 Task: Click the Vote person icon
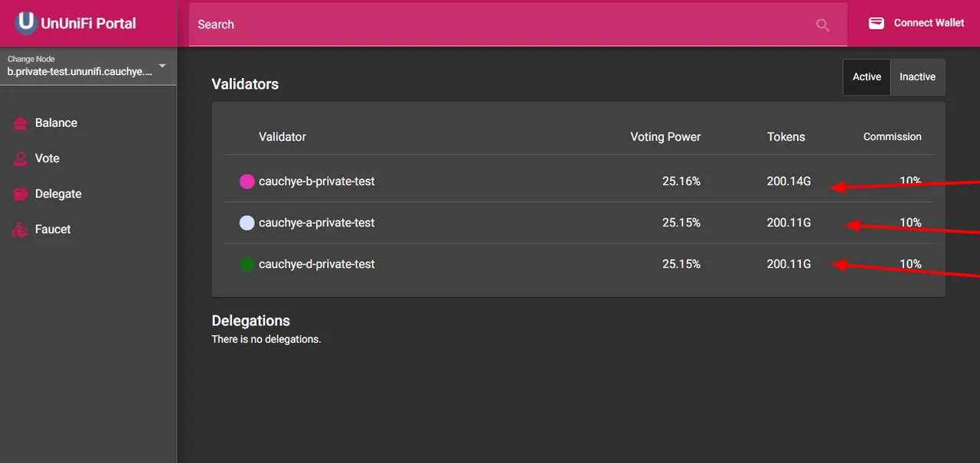21,158
